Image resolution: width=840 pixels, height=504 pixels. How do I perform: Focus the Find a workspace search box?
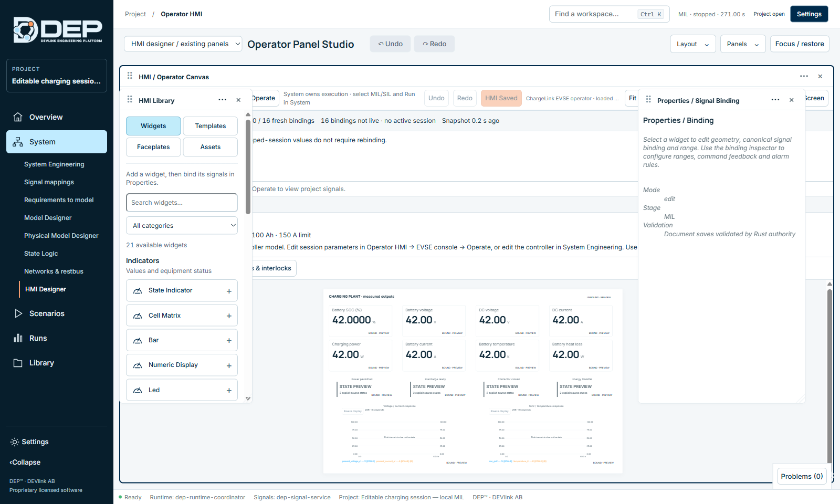(609, 14)
